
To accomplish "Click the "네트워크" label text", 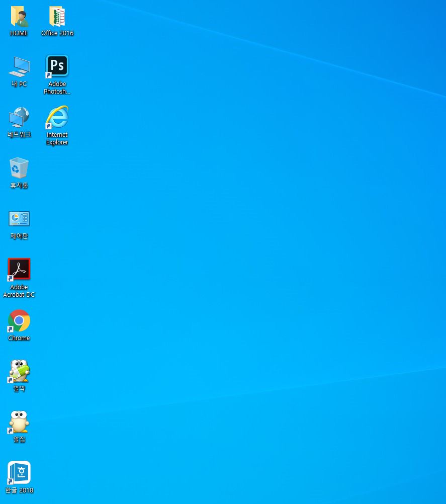I will [x=19, y=135].
